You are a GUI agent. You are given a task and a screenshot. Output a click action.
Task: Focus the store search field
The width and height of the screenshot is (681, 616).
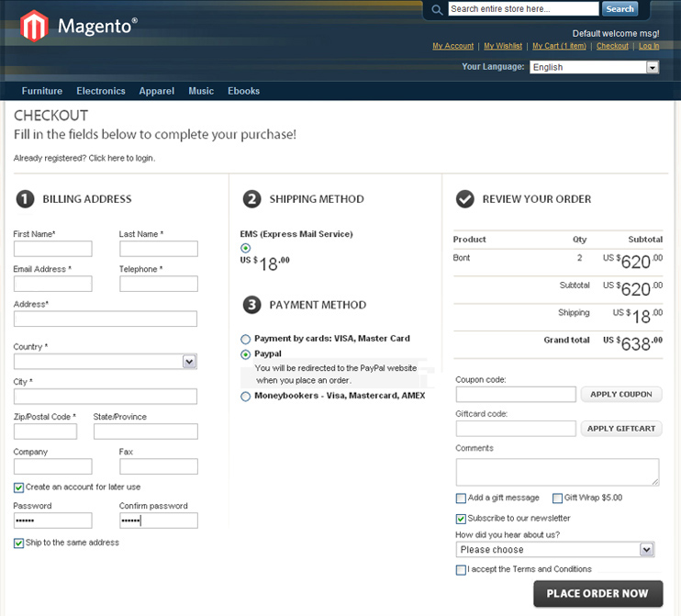click(x=523, y=8)
